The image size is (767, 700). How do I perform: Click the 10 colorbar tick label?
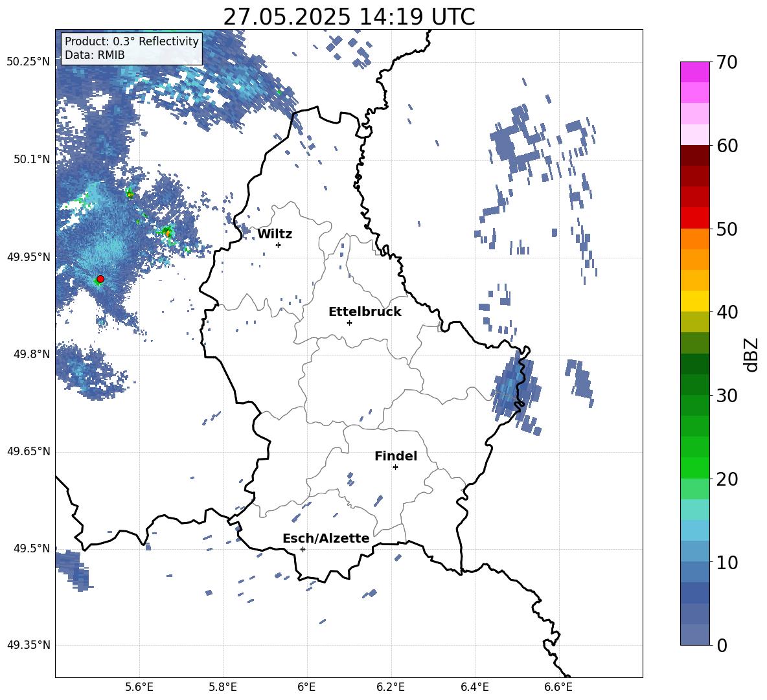click(727, 562)
